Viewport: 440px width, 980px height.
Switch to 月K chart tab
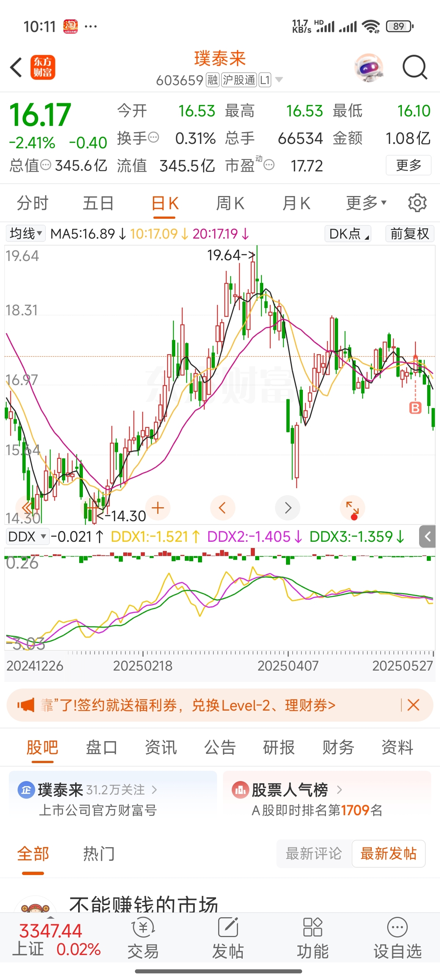coord(296,203)
